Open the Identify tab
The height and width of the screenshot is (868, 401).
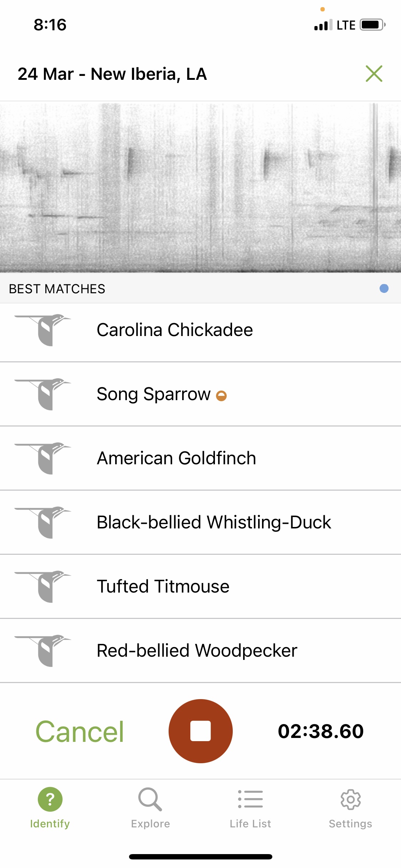tap(50, 808)
